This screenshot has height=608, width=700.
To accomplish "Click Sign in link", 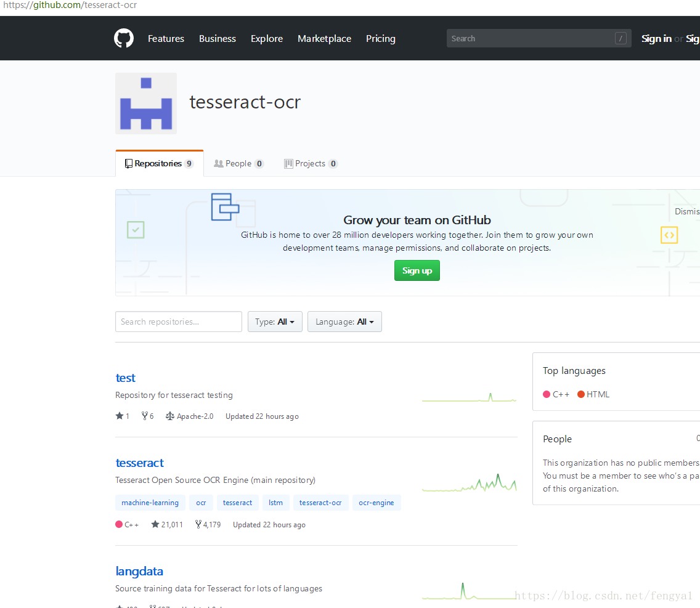I will pos(656,39).
